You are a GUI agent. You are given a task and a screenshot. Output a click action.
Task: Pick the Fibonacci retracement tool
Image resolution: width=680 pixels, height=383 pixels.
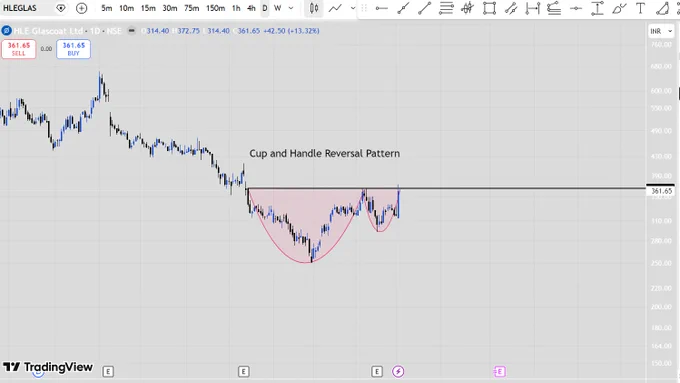(554, 8)
